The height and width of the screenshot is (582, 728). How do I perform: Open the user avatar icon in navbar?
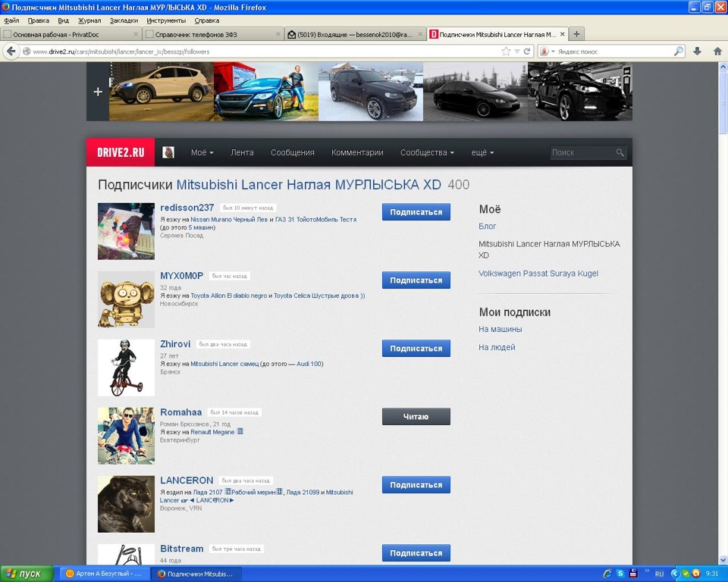click(x=168, y=152)
